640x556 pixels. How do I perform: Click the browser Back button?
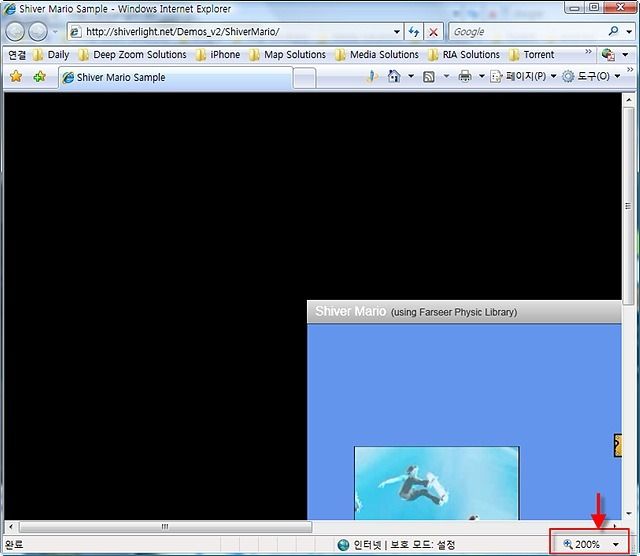pos(15,31)
